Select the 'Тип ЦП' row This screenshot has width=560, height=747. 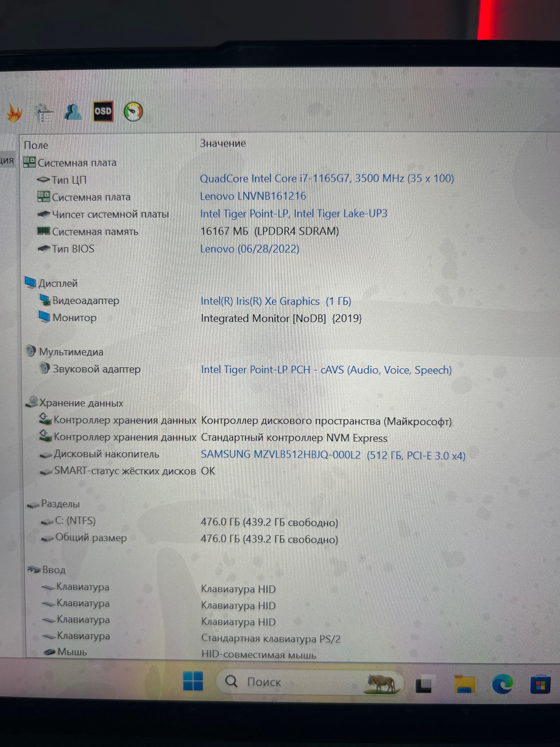click(x=62, y=179)
